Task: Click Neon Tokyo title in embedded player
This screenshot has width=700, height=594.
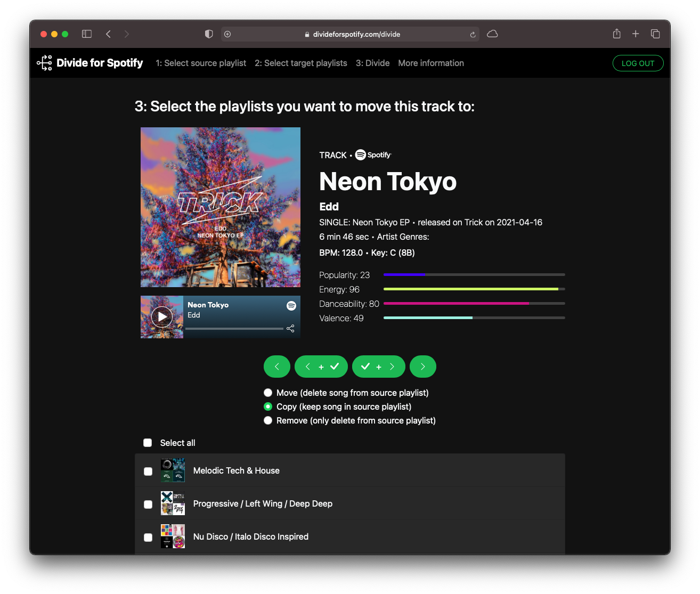Action: [x=208, y=305]
